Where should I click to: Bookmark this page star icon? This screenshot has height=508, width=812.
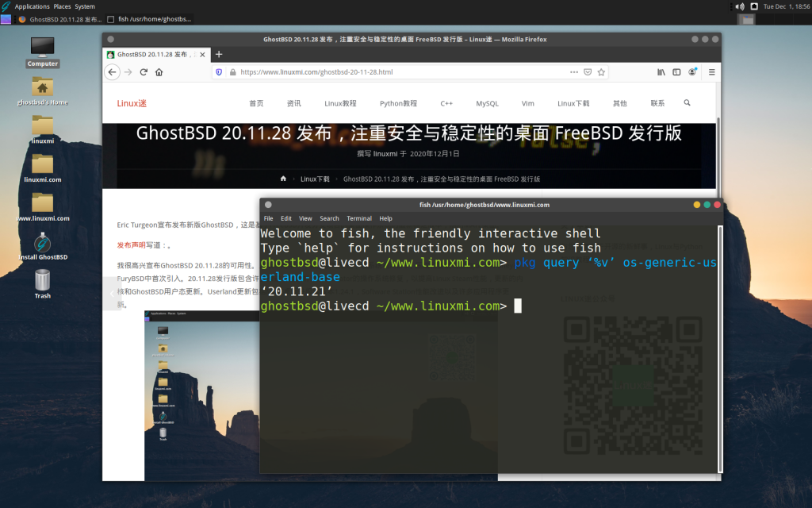(601, 72)
